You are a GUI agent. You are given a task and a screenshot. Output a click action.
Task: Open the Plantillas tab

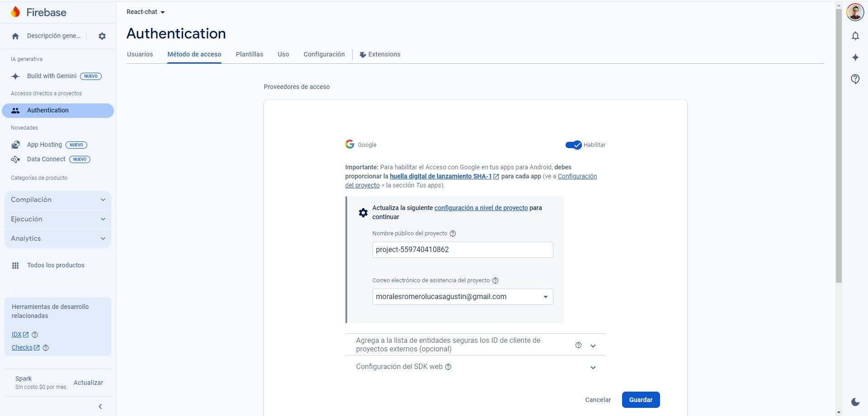click(x=250, y=54)
